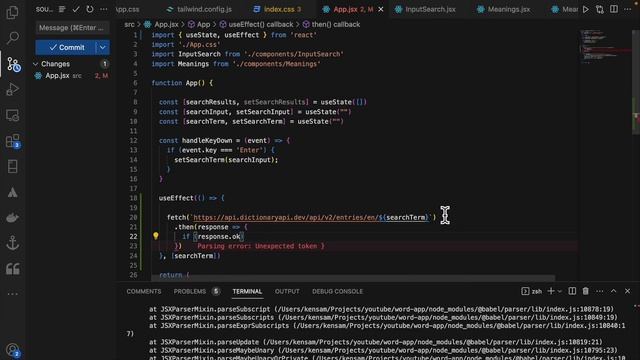This screenshot has width=640, height=360.
Task: Click the 'function App() {' line
Action: (182, 83)
